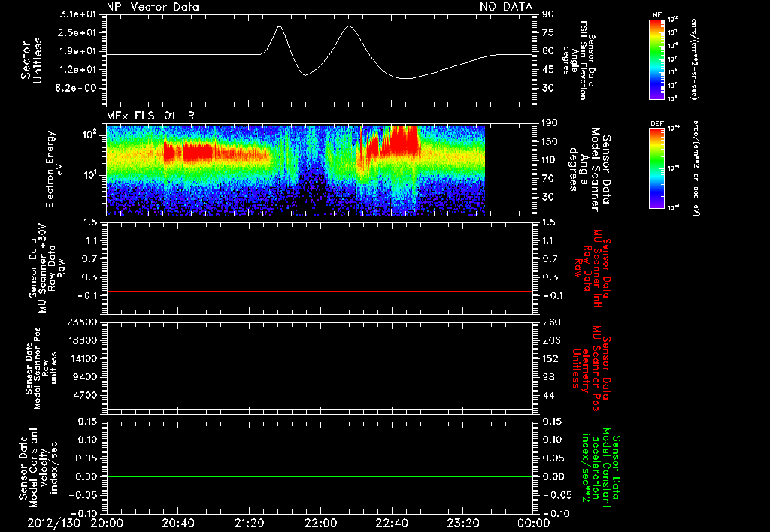Click the red "MU Scanner Init Raw Data" label
Screen dimensions: 770x532
(593, 268)
